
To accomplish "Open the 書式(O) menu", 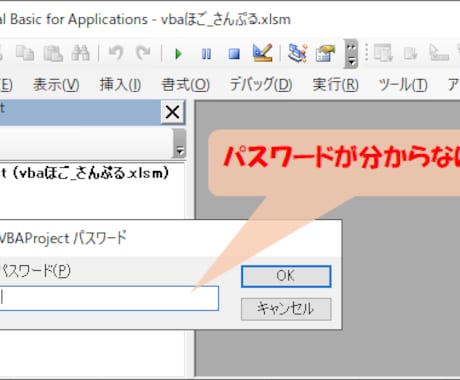I will (185, 85).
